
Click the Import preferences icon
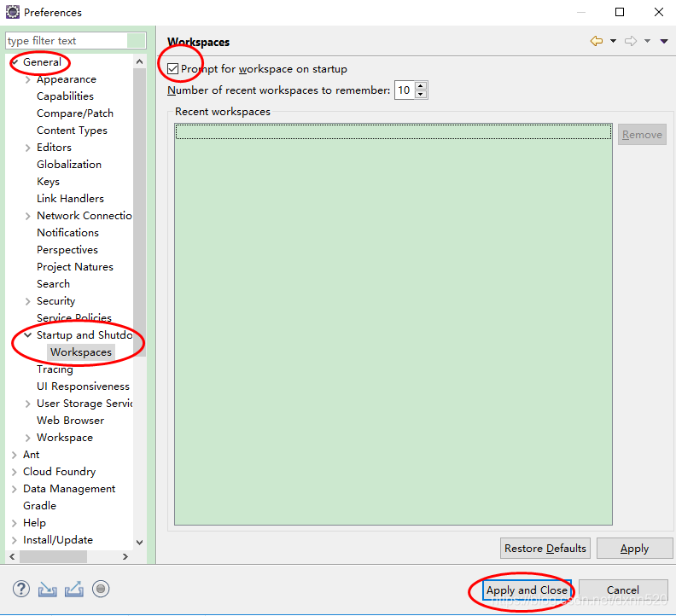tap(48, 590)
